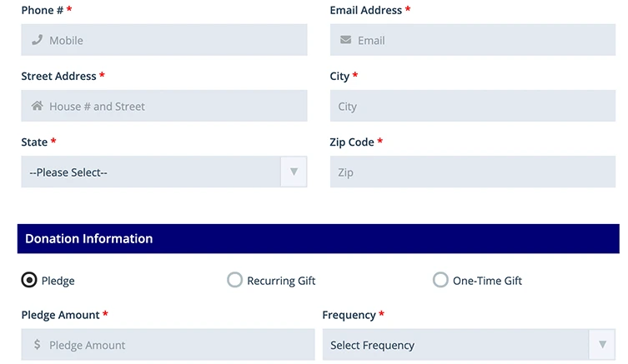This screenshot has height=364, width=628.
Task: Click the Frequency dropdown arrow
Action: (x=602, y=345)
